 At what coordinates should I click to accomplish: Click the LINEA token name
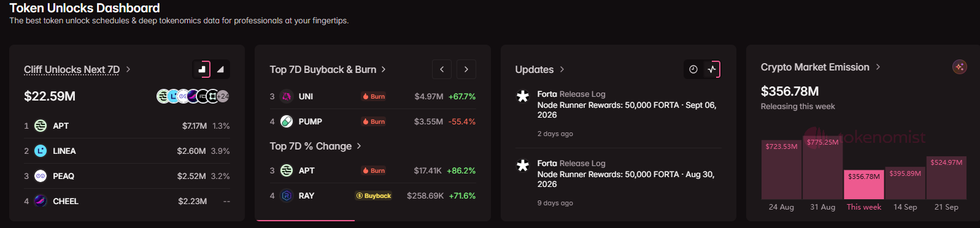(x=64, y=151)
